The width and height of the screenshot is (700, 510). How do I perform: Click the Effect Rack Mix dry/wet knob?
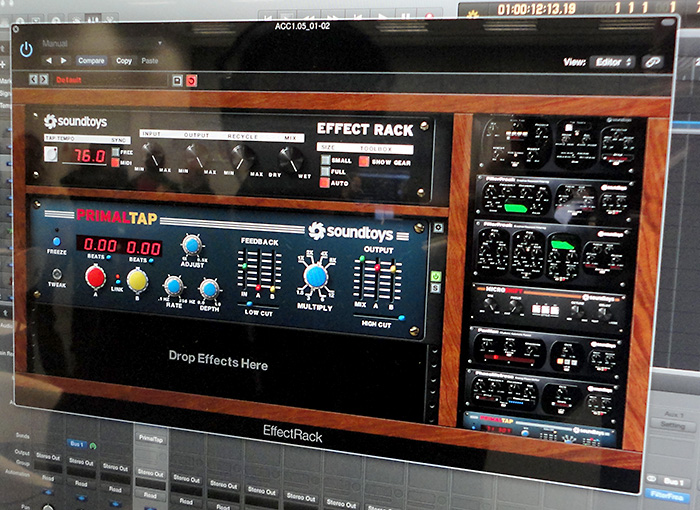coord(290,160)
